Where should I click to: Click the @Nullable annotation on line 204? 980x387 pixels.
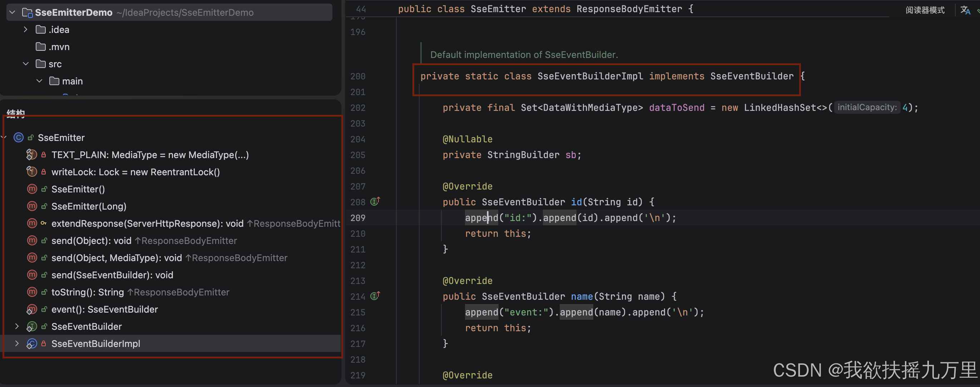467,139
